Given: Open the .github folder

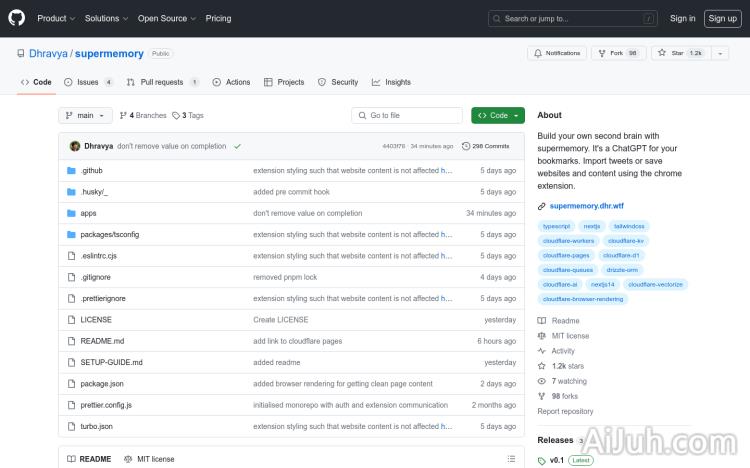Looking at the screenshot, I should [91, 171].
